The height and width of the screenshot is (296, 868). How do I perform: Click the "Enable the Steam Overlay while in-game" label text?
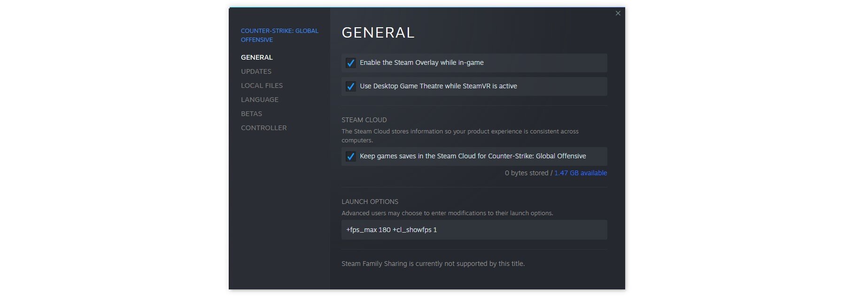click(x=421, y=62)
